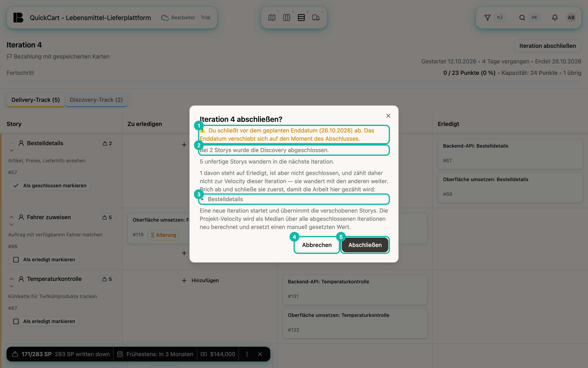Open the Backend-API: Bestelldetails card

[x=510, y=154]
